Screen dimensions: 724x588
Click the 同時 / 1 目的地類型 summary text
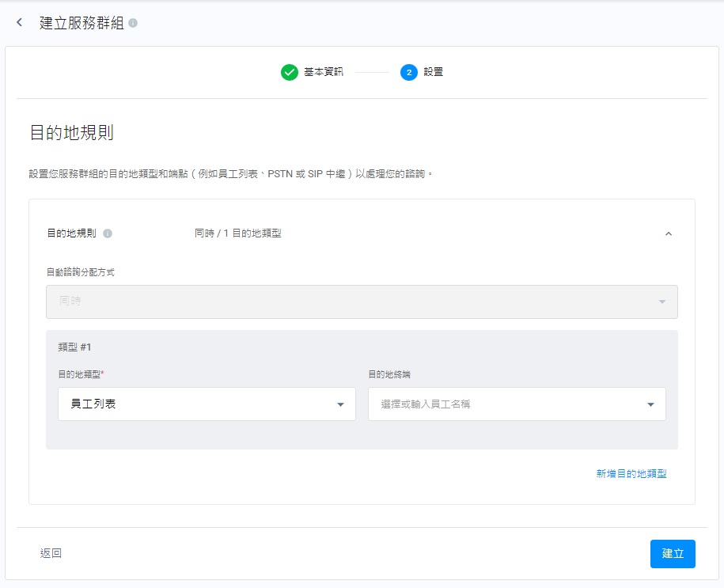(x=238, y=233)
